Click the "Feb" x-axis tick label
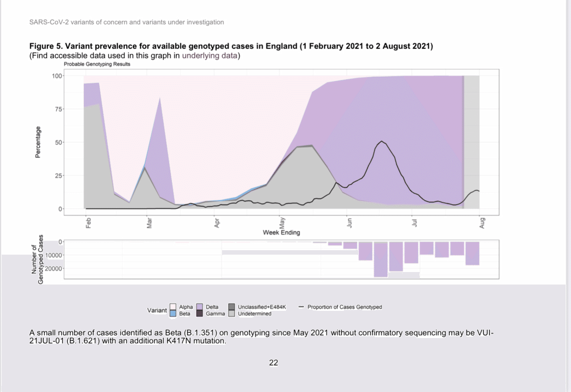Viewport: 571px width, 392px height. (x=88, y=223)
